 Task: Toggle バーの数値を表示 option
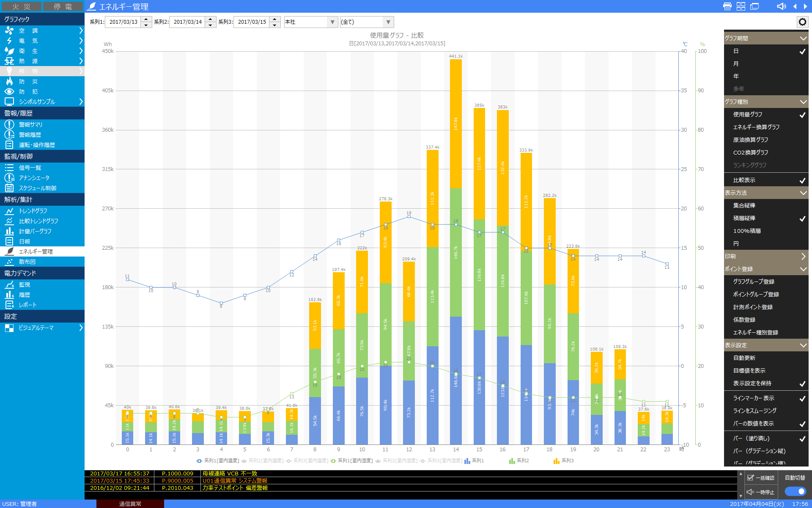point(766,423)
